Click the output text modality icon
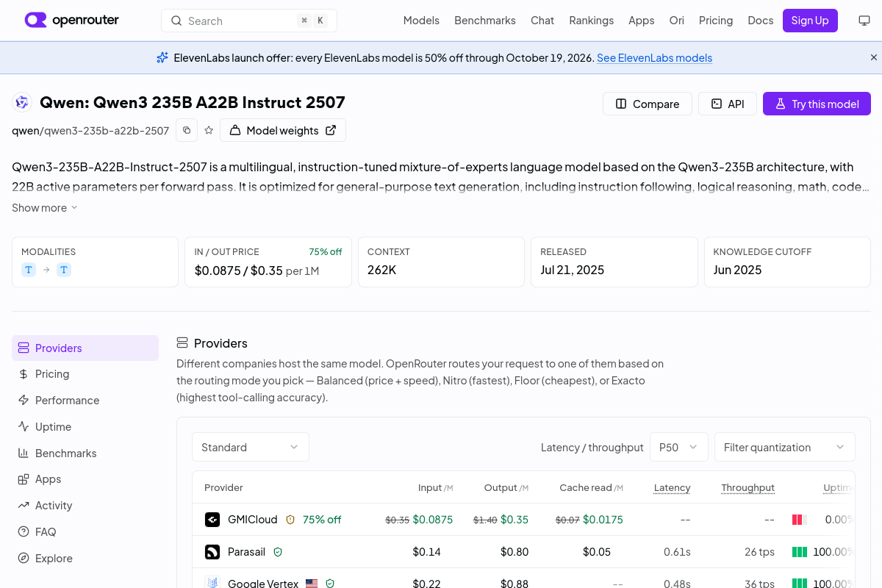This screenshot has width=882, height=588. [64, 270]
